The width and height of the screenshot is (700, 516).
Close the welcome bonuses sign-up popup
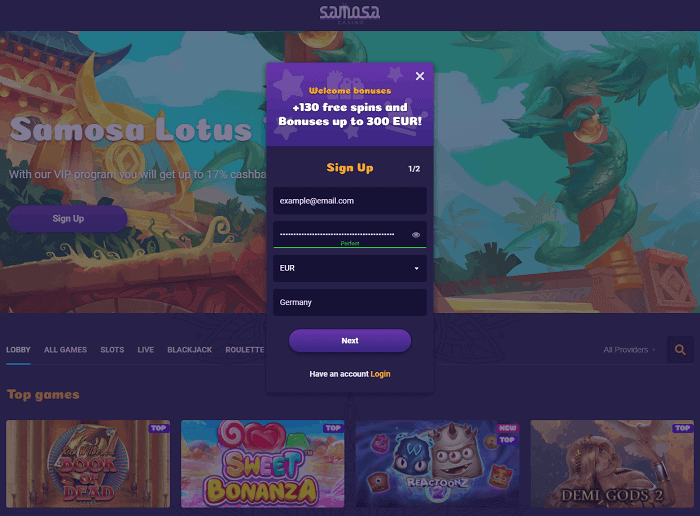(x=420, y=76)
